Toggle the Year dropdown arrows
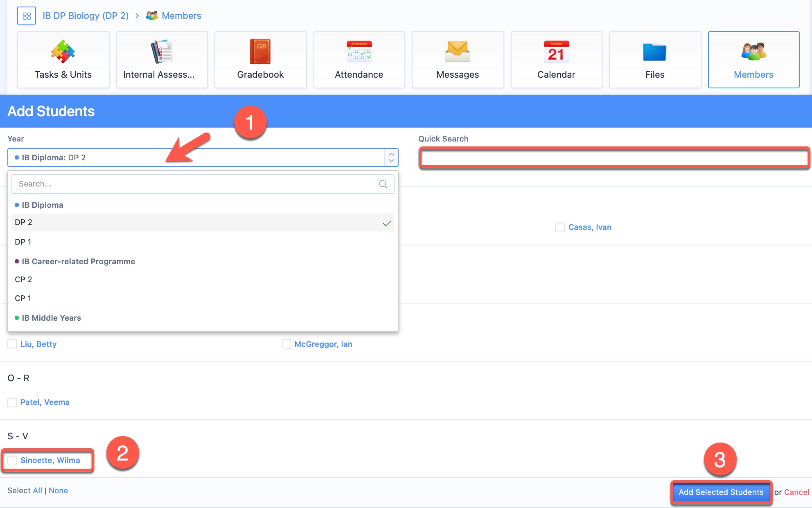 tap(391, 157)
